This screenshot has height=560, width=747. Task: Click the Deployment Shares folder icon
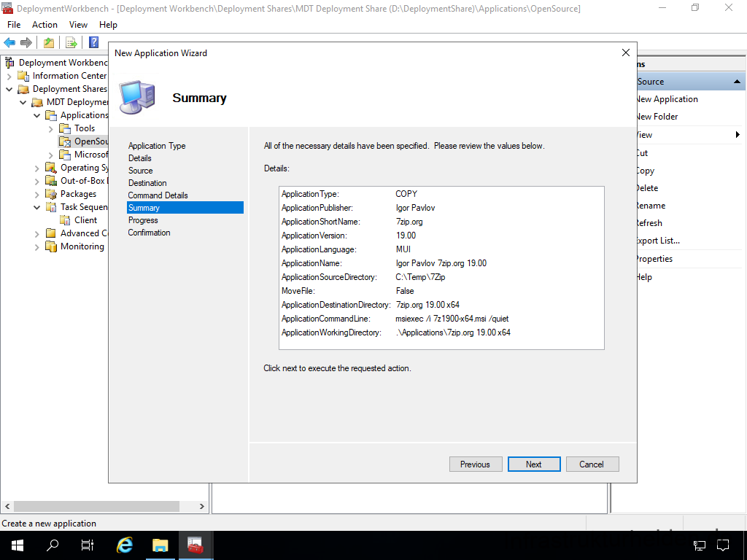(23, 89)
